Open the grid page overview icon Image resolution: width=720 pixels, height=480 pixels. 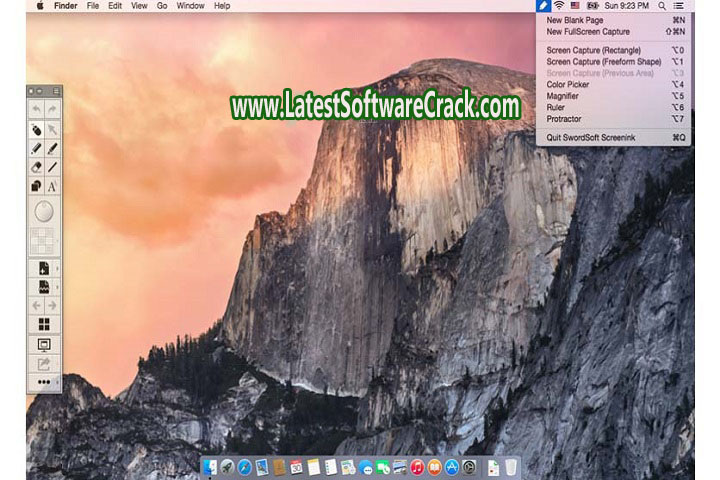pyautogui.click(x=44, y=324)
